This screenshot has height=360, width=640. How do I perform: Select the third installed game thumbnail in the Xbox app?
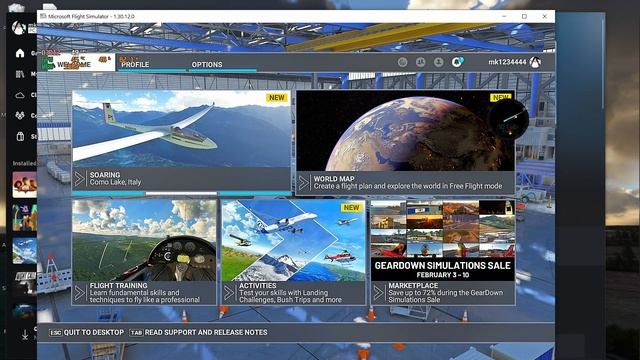24,251
